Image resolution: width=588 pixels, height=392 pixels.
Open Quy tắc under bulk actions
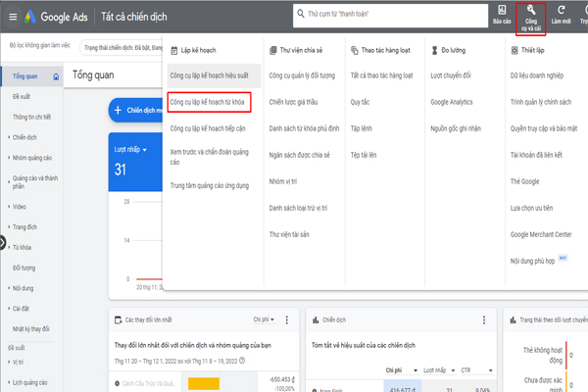click(x=360, y=102)
